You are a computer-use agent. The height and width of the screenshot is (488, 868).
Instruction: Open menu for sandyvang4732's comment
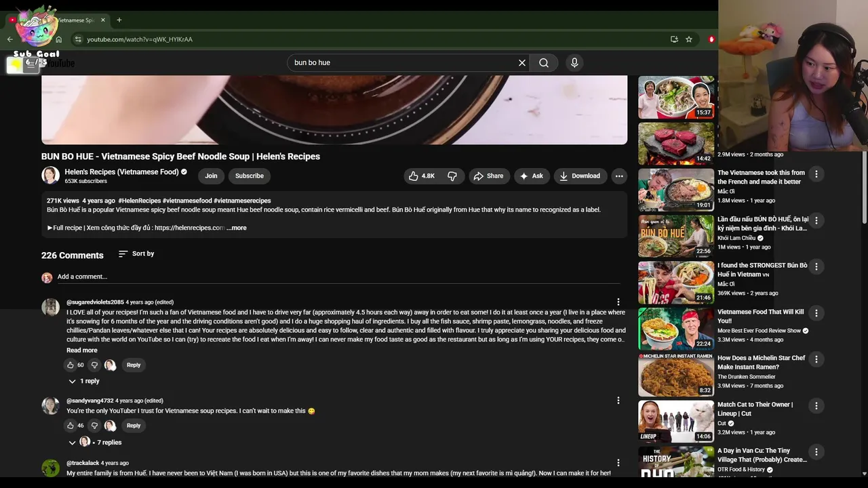coord(618,401)
